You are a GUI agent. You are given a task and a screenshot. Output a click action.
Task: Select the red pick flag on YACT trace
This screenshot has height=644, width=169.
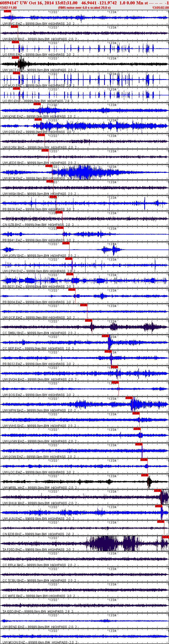[x=15, y=57]
